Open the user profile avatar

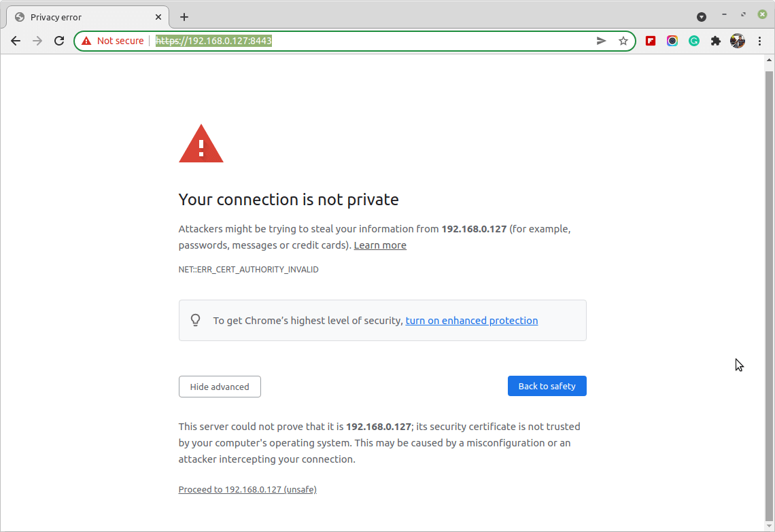[738, 41]
